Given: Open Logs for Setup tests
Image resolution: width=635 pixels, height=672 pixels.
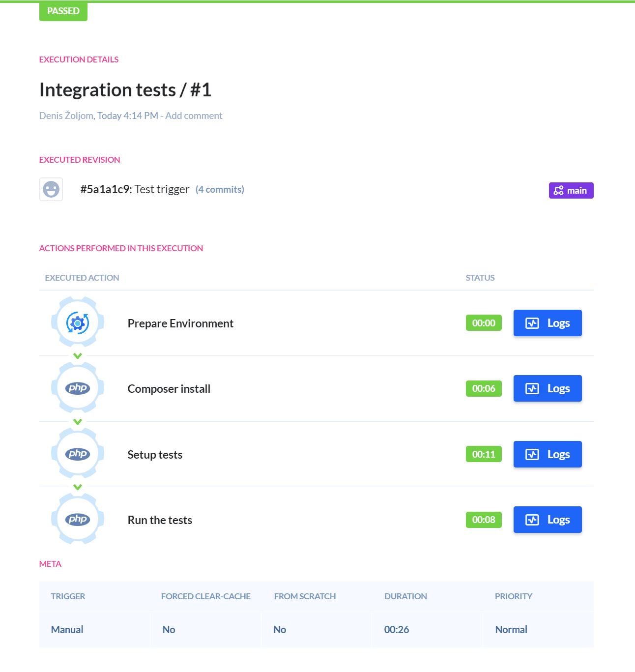Looking at the screenshot, I should (548, 454).
